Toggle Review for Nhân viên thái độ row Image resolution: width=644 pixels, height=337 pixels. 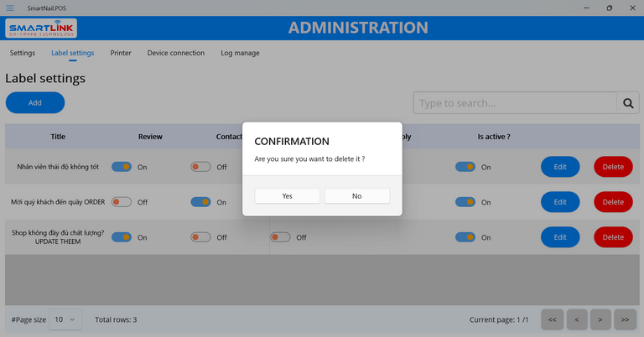coord(122,167)
